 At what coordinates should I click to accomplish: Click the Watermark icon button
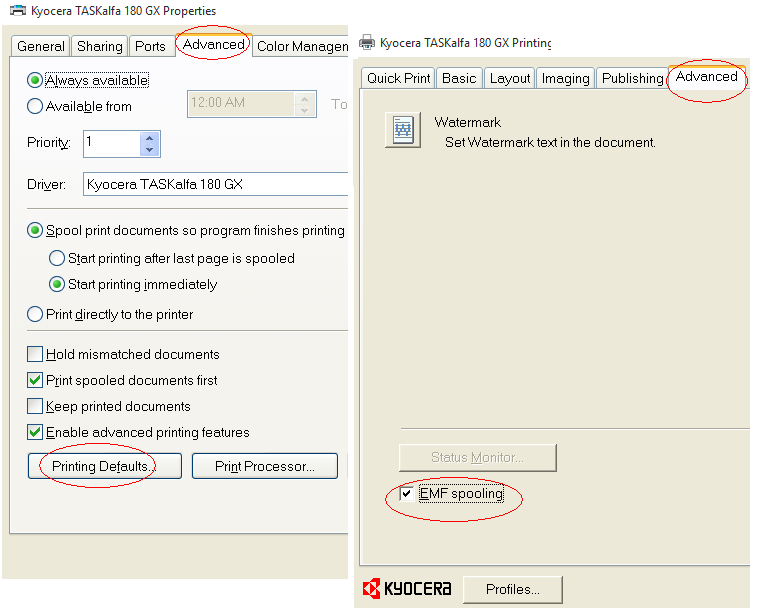pos(403,130)
